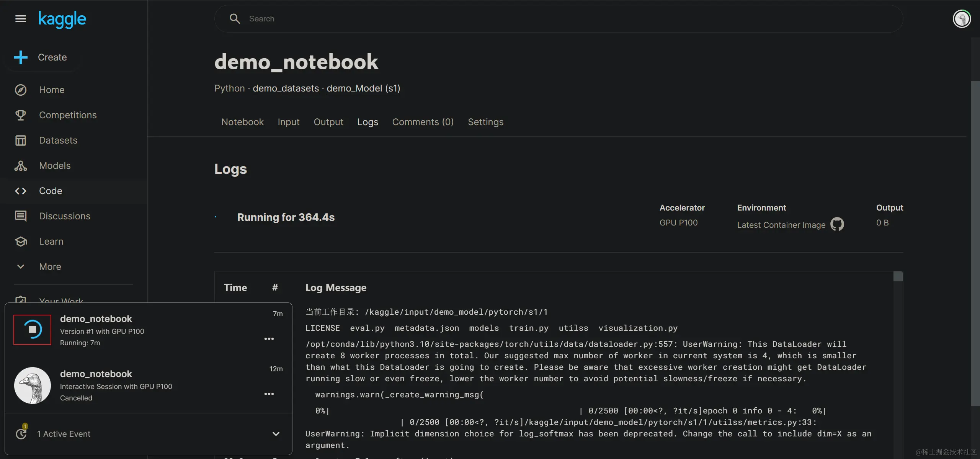This screenshot has width=980, height=459.
Task: Open Discussions via the chat icon
Action: pyautogui.click(x=21, y=216)
